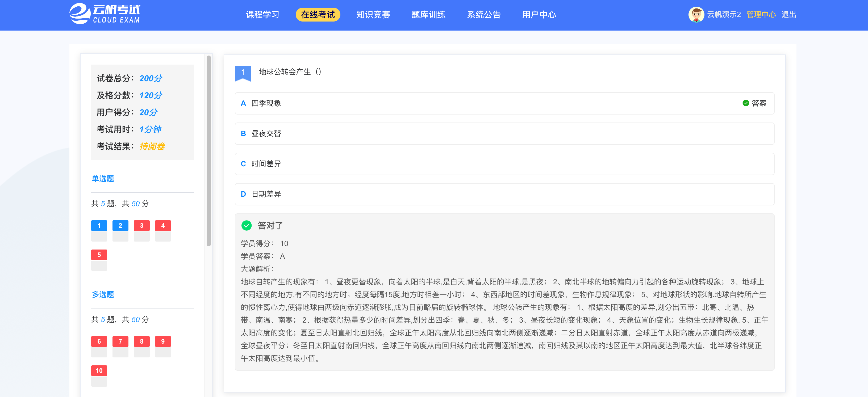
Task: Click the 及格分数 120分 value
Action: (x=151, y=95)
